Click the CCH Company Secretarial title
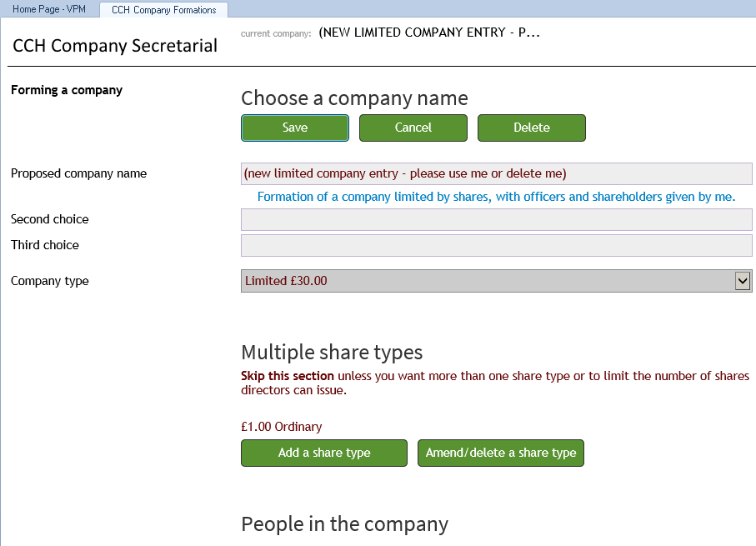Image resolution: width=756 pixels, height=546 pixels. (x=115, y=46)
